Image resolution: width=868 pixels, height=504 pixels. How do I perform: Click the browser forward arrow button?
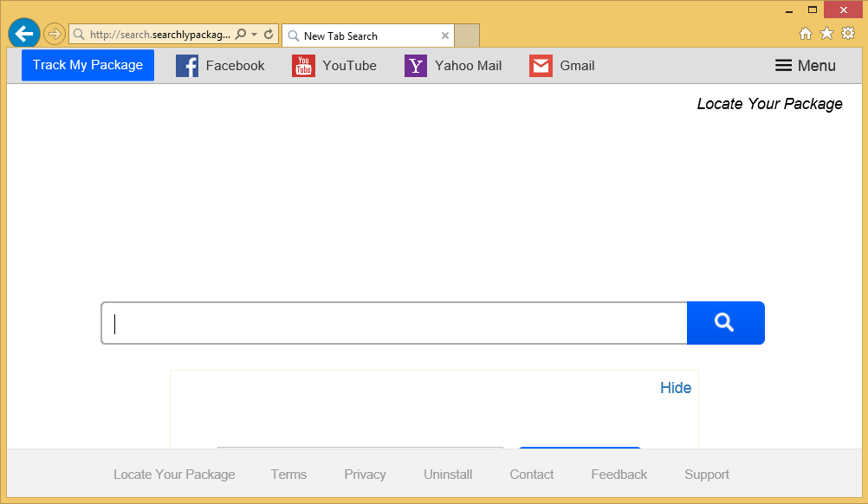tap(54, 35)
